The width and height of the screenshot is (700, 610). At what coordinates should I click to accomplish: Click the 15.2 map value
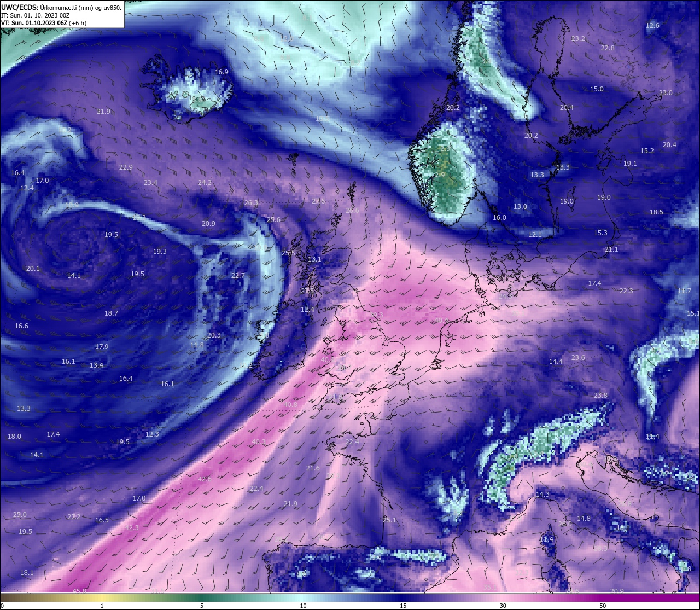647,151
